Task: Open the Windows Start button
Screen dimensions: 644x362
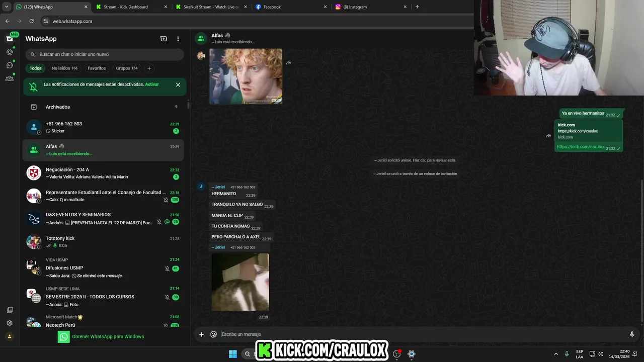Action: 233,354
